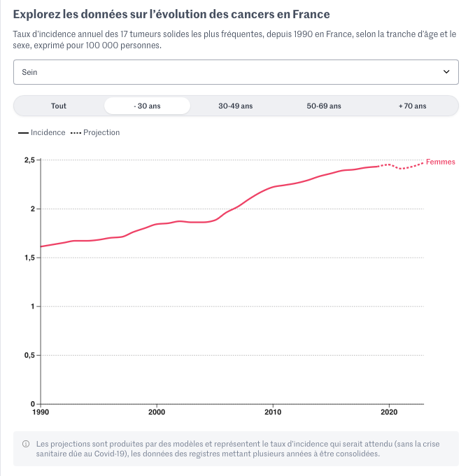Choose the '+ 70 ans' age group
Image resolution: width=468 pixels, height=476 pixels.
coord(412,106)
